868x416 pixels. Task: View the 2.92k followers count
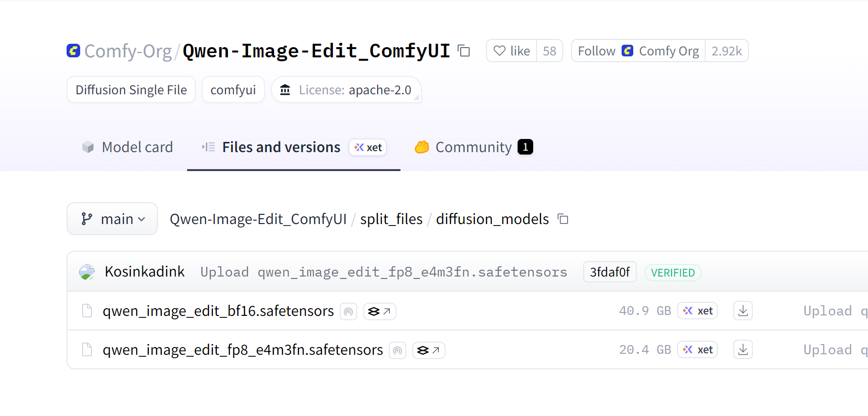[x=727, y=51]
